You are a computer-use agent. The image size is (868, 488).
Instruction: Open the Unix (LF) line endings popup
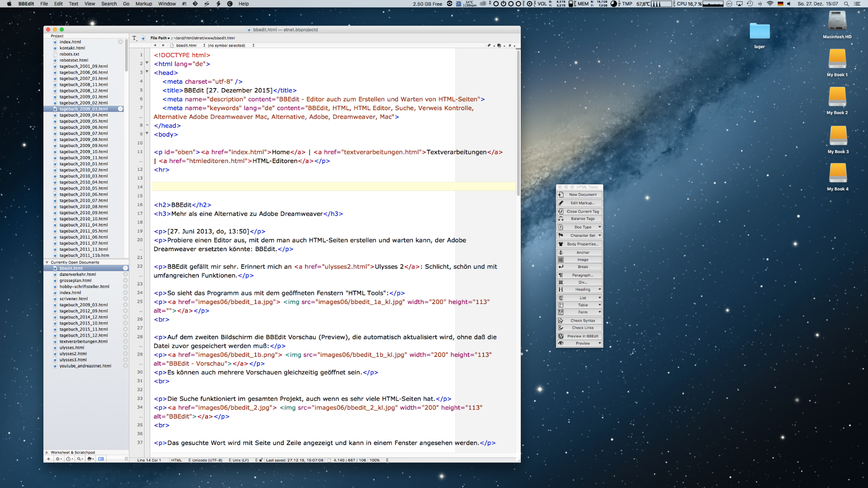[x=244, y=460]
